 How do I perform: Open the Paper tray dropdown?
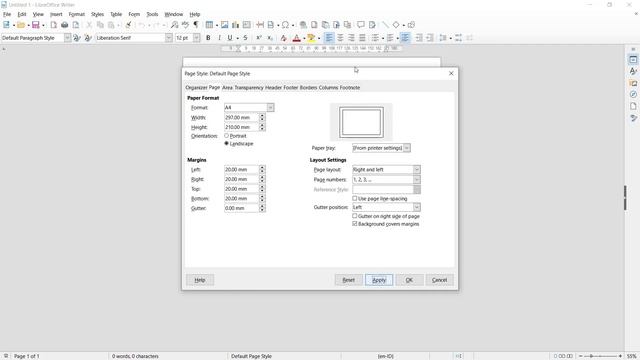pyautogui.click(x=407, y=148)
